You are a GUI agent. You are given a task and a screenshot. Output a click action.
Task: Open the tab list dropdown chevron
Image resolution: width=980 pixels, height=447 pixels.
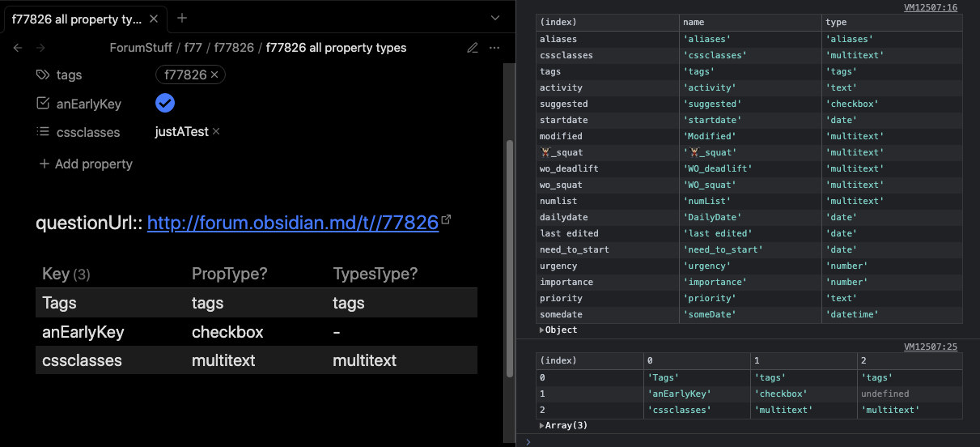click(495, 18)
